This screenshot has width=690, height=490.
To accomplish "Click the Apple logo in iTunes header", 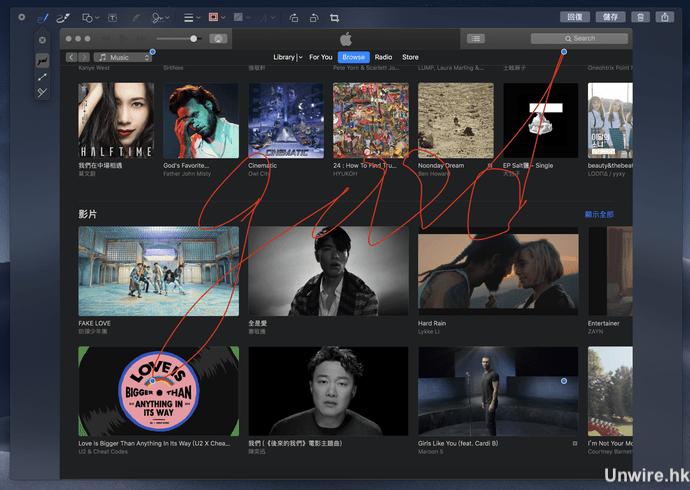I will (346, 39).
